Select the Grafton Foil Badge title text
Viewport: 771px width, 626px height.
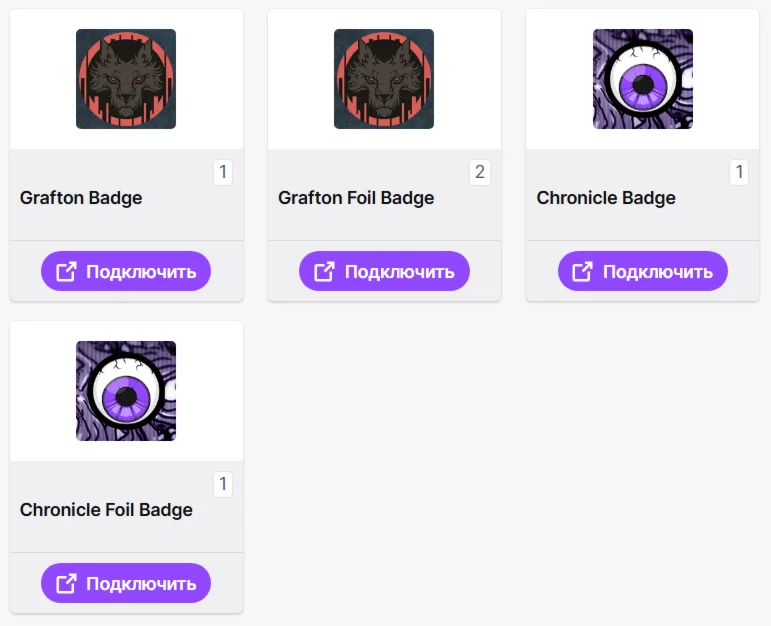[x=356, y=198]
